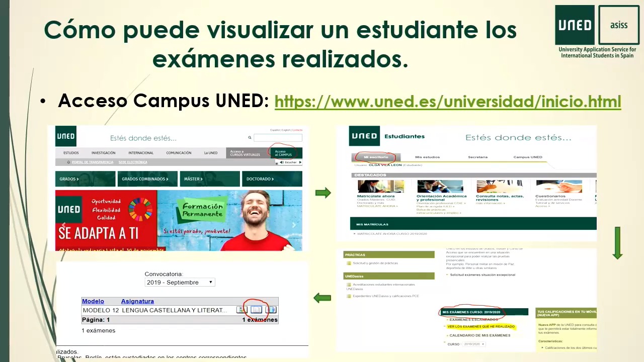Click the first icon in MODELO 12 row
This screenshot has width=644, height=362.
[242, 310]
